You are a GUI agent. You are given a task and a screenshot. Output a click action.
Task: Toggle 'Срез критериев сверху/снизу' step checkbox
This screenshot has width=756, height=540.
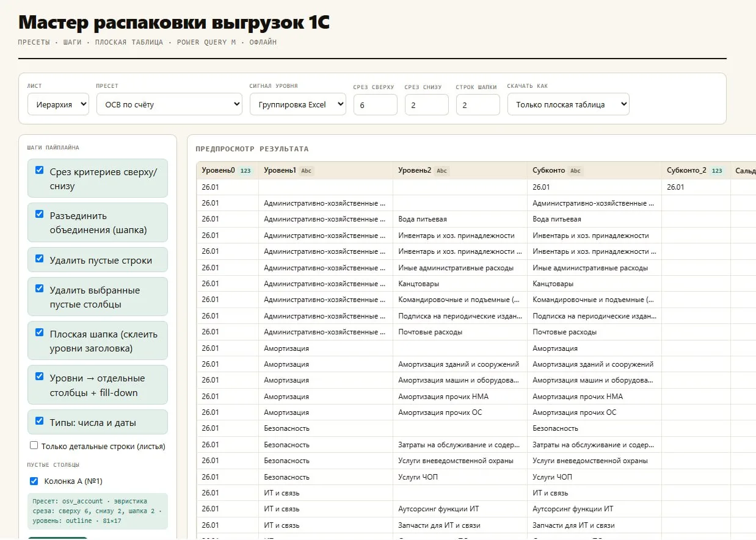(x=40, y=170)
